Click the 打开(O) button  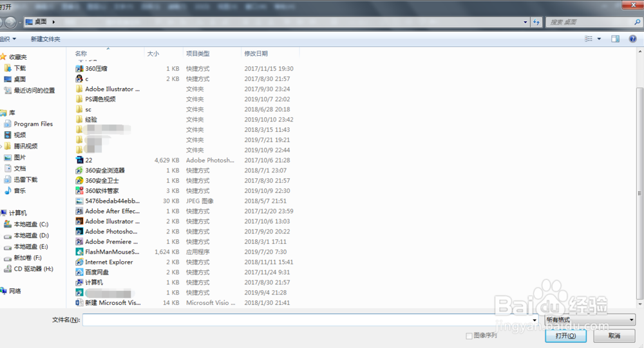[565, 336]
